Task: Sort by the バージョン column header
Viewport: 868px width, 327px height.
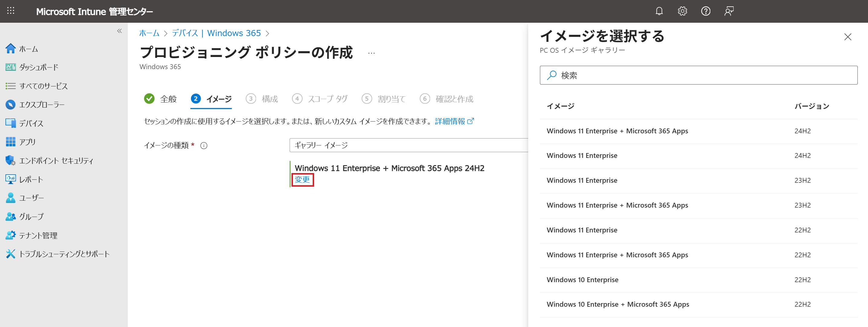Action: (x=812, y=106)
